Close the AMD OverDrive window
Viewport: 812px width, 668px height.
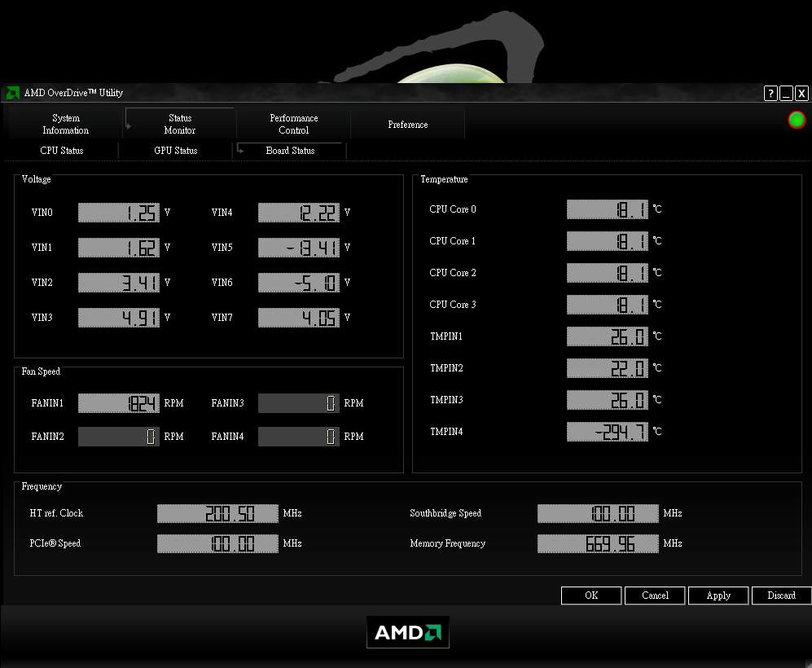[801, 93]
